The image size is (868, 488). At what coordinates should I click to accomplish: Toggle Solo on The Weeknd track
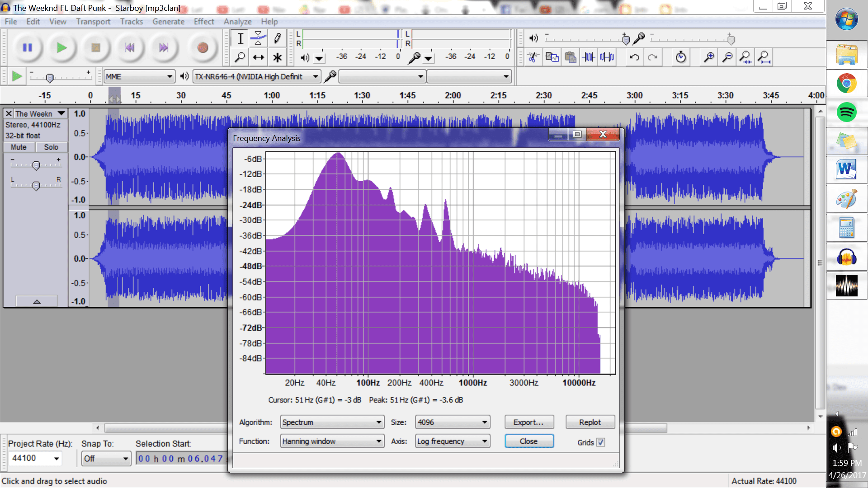click(51, 147)
